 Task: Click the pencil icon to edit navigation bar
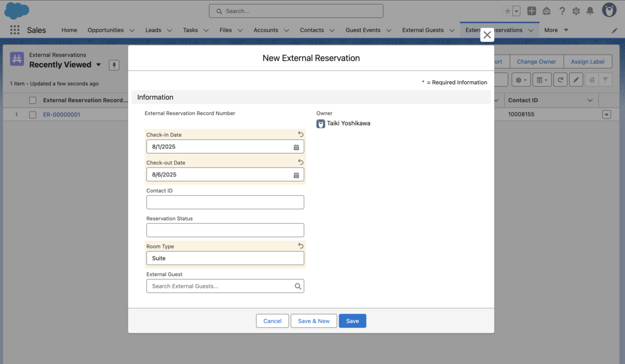615,30
